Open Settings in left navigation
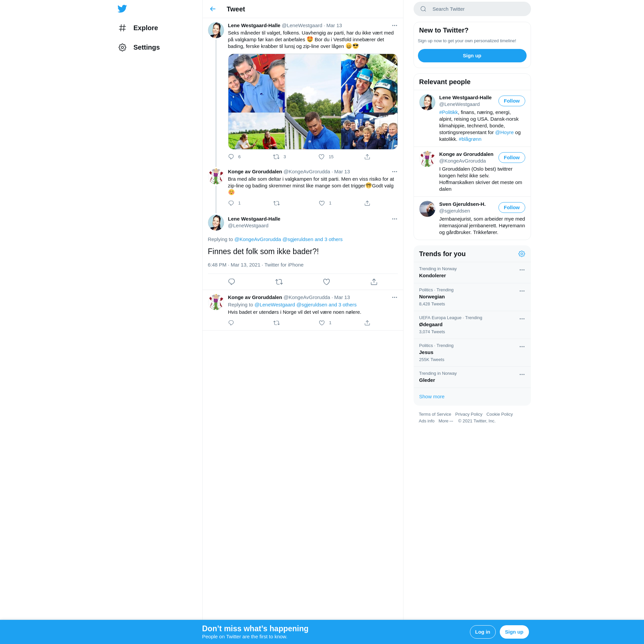Viewport: 644px width, 644px height. pyautogui.click(x=139, y=47)
